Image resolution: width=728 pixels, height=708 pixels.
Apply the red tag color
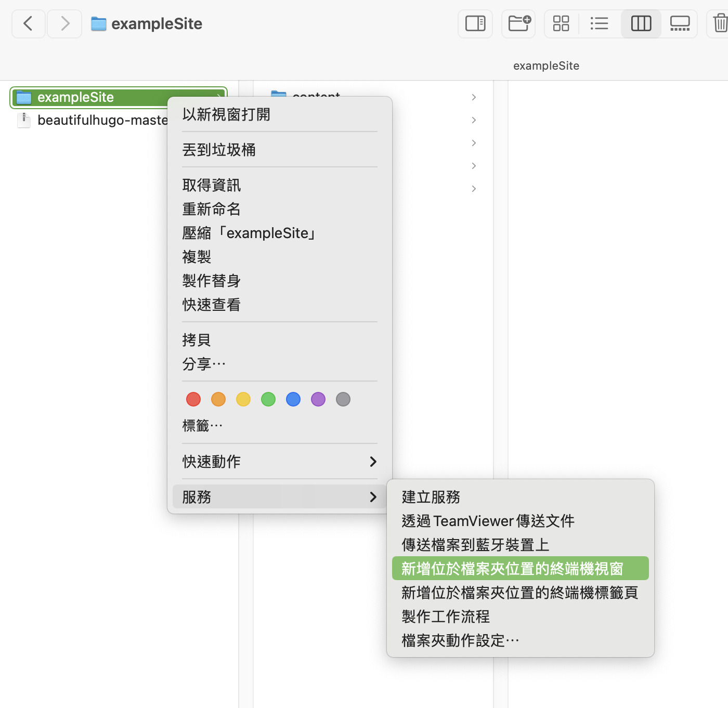(x=193, y=399)
